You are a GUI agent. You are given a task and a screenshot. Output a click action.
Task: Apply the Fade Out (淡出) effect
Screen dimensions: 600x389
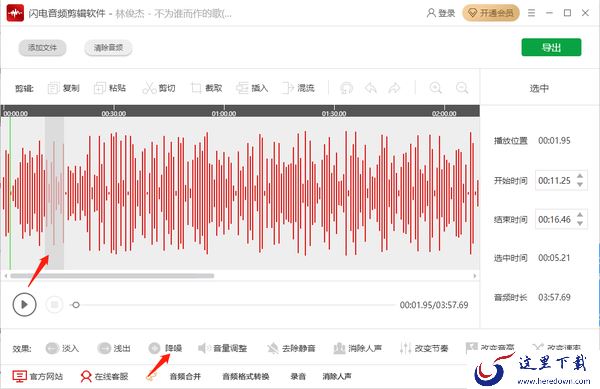pyautogui.click(x=114, y=348)
